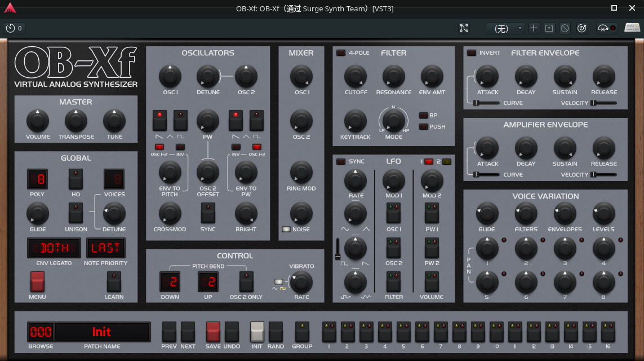The height and width of the screenshot is (361, 644).
Task: Click the red MENU button
Action: [37, 281]
